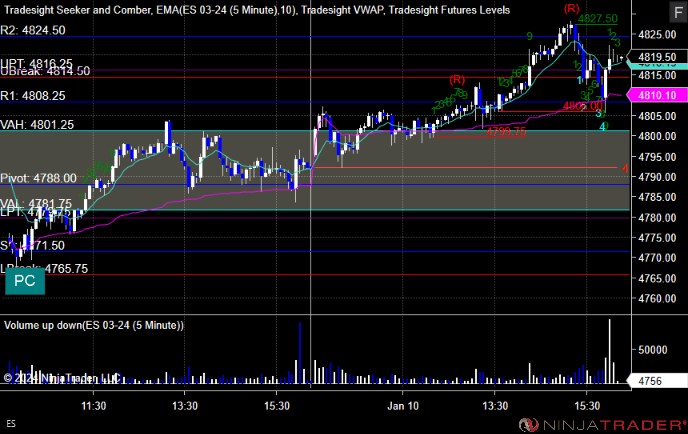Click the 4760.00 price axis label

pos(657,299)
